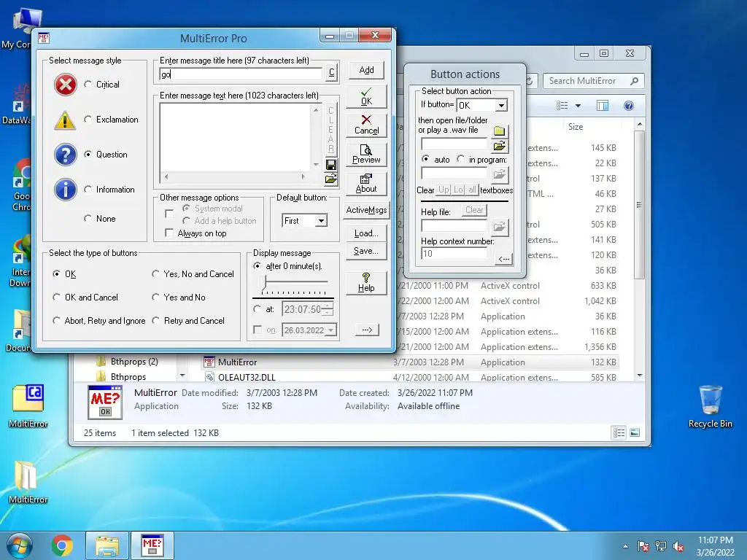Click the red X Cancel button
This screenshot has height=560, width=747.
[x=366, y=125]
